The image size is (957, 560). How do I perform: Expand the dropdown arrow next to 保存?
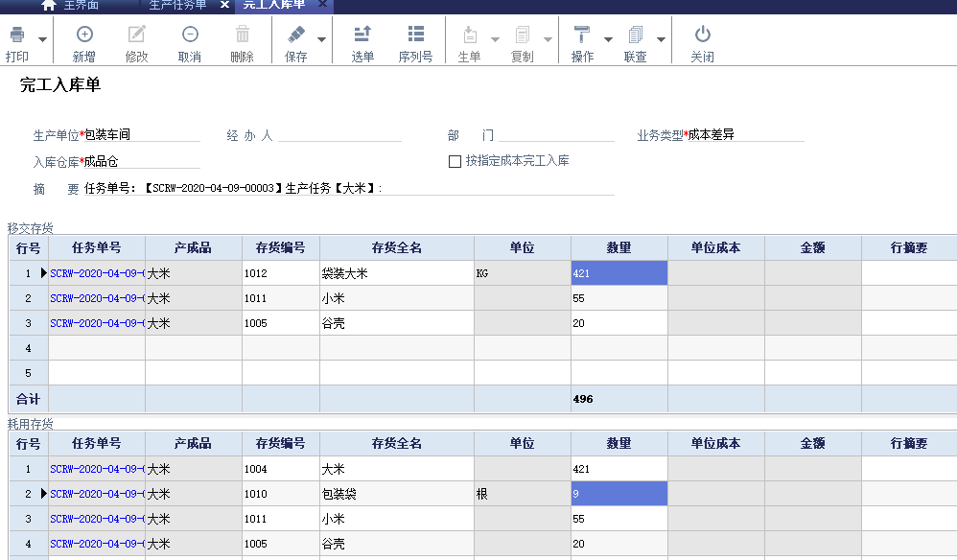point(321,40)
